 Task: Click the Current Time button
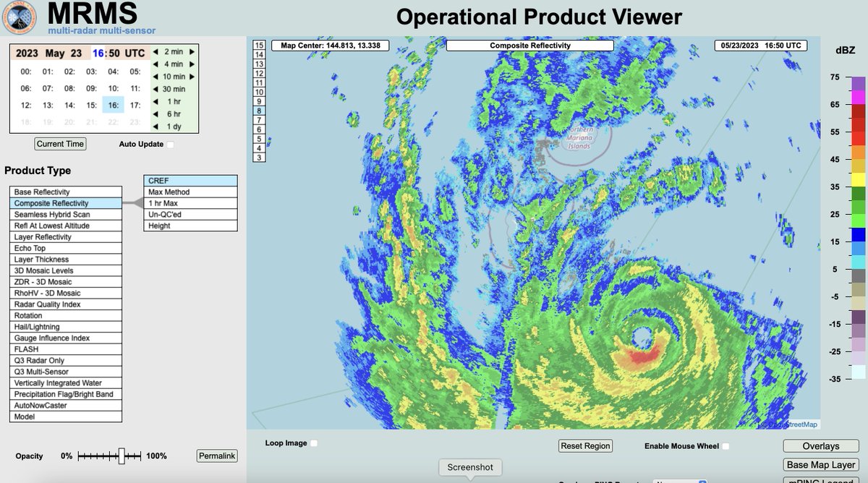tap(59, 144)
